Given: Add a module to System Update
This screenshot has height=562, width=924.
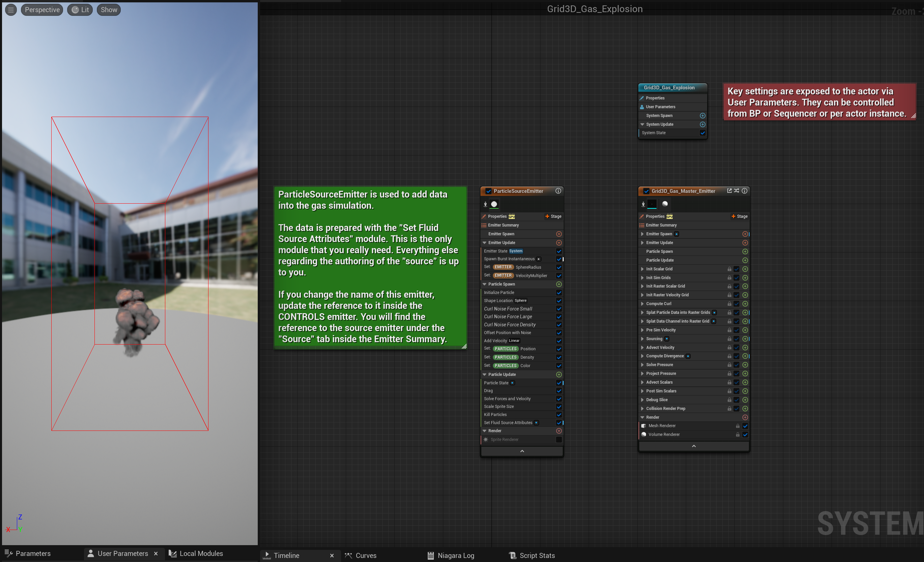Looking at the screenshot, I should pyautogui.click(x=702, y=124).
